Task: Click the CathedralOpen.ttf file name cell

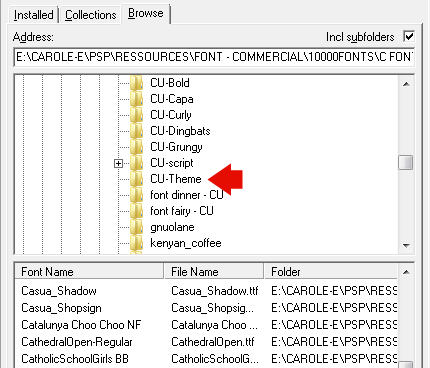Action: pos(213,342)
